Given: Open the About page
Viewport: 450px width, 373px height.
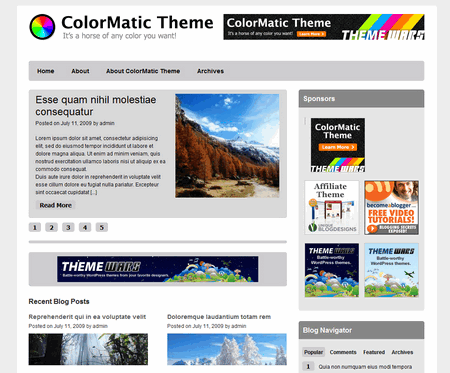Looking at the screenshot, I should pyautogui.click(x=80, y=71).
